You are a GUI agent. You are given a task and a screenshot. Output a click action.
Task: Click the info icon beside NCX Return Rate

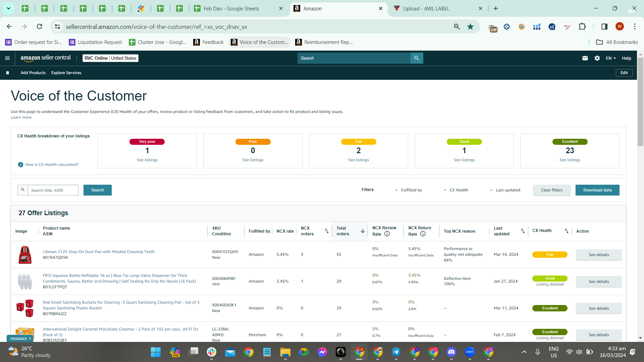pos(423,234)
